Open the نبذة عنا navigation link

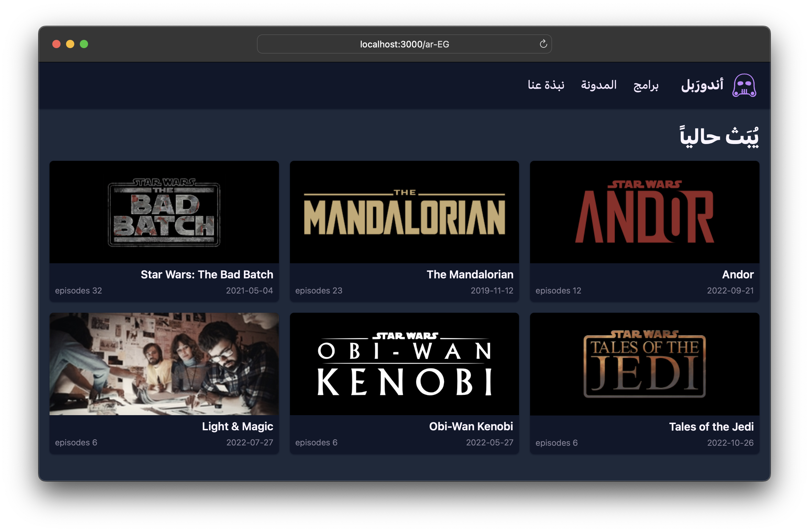546,85
